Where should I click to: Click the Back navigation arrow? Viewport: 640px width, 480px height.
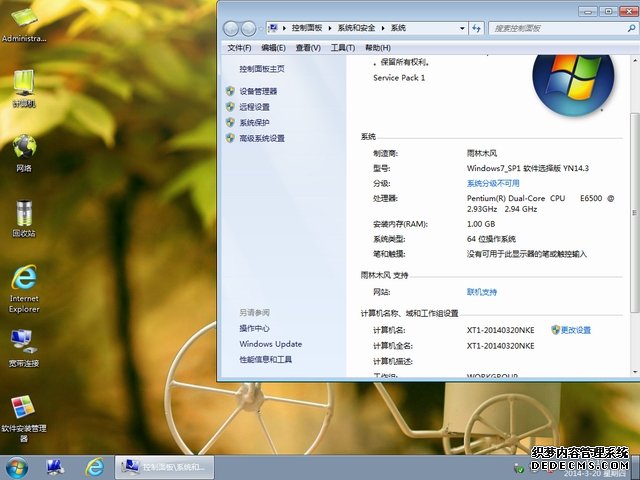tap(231, 29)
